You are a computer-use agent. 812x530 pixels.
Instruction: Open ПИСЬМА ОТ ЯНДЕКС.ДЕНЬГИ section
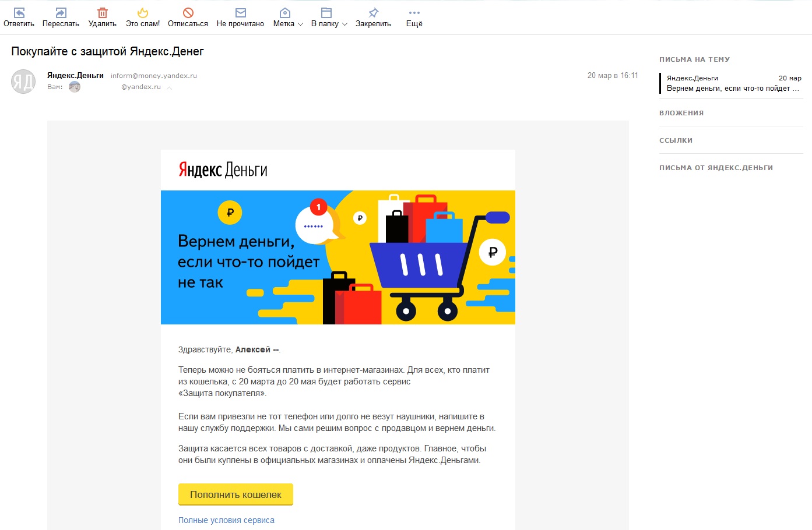click(716, 168)
